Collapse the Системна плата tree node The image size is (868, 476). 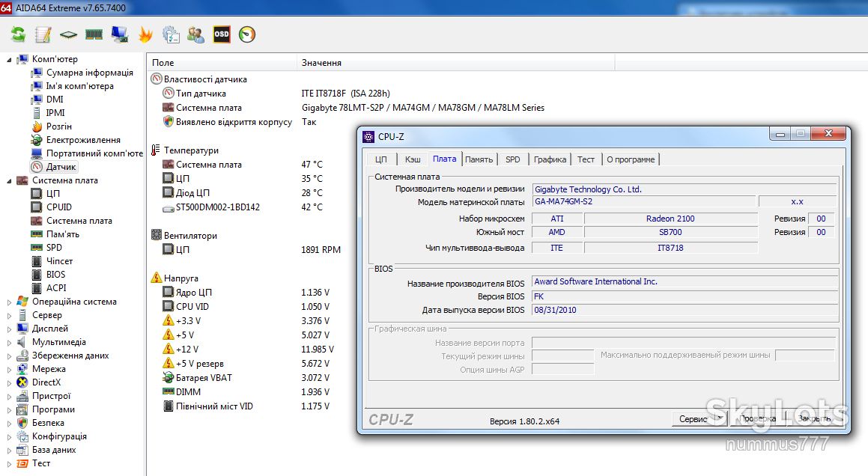pos(9,180)
